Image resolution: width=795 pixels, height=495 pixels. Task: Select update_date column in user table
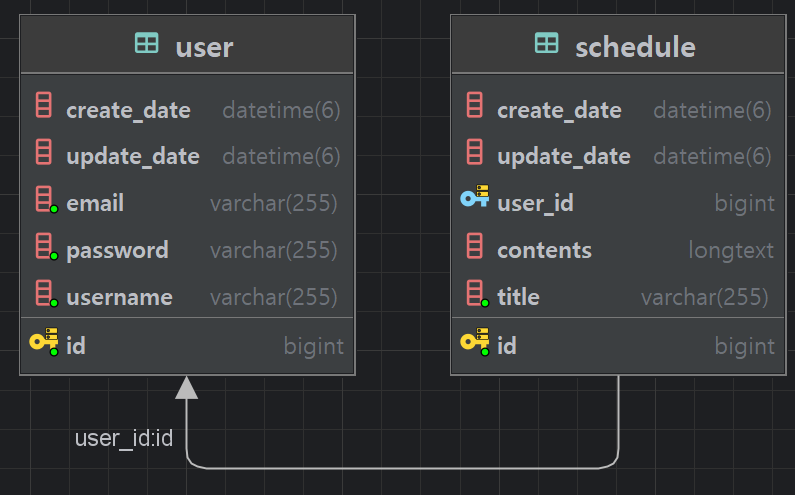point(187,156)
